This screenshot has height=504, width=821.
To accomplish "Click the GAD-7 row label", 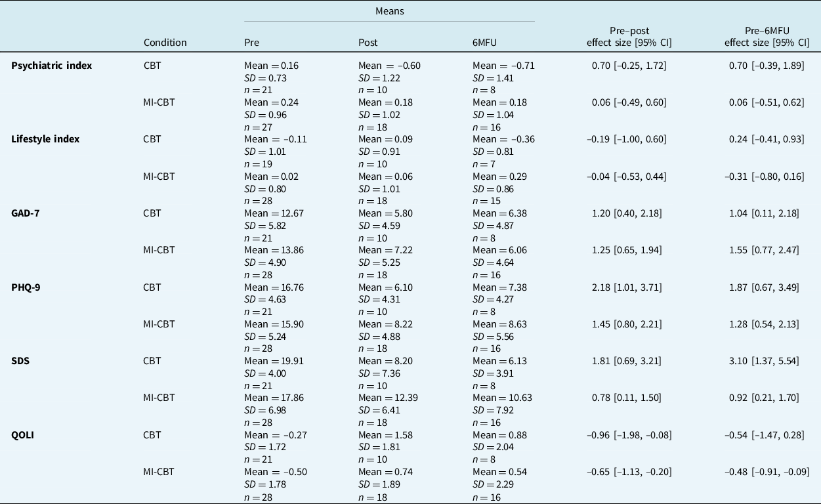I will 26,213.
